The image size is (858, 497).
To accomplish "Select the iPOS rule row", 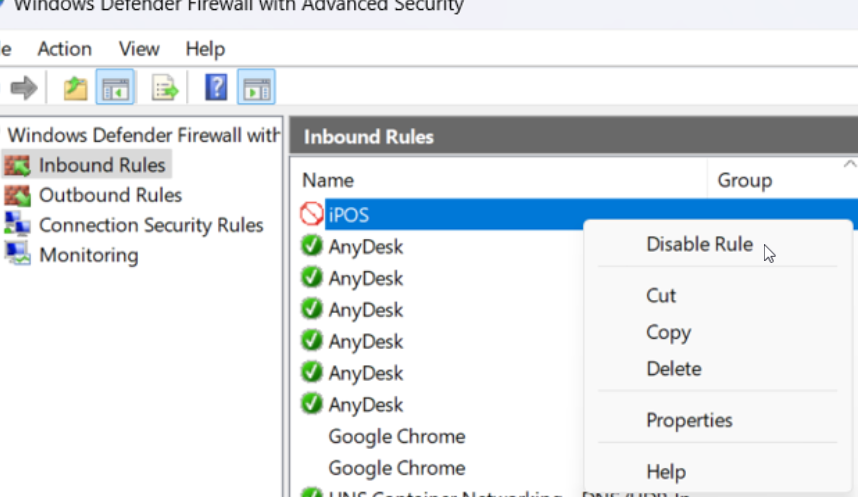I will (578, 214).
